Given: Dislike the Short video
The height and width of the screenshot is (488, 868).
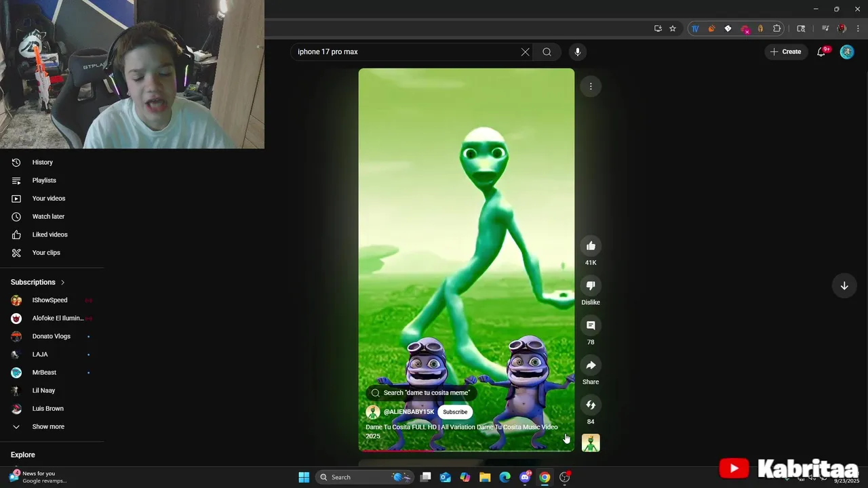Looking at the screenshot, I should tap(591, 285).
